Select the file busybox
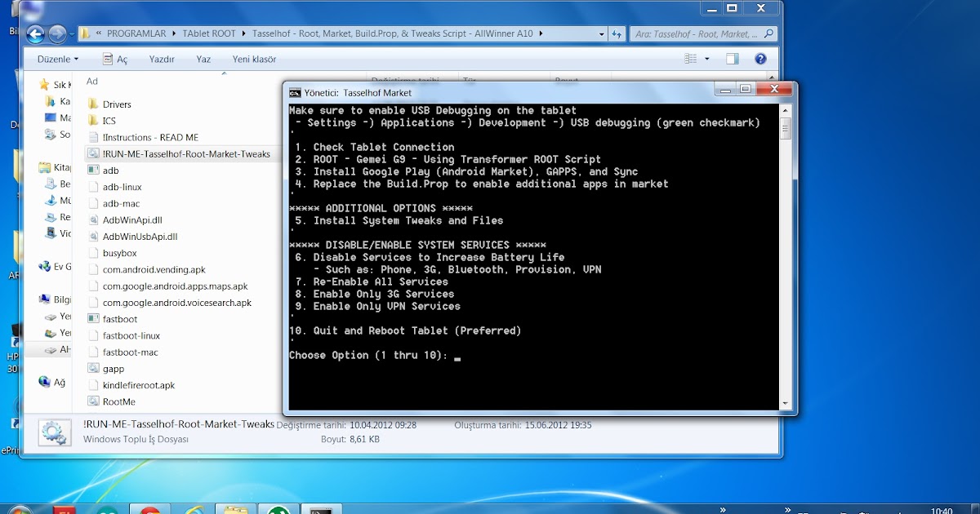 click(120, 253)
